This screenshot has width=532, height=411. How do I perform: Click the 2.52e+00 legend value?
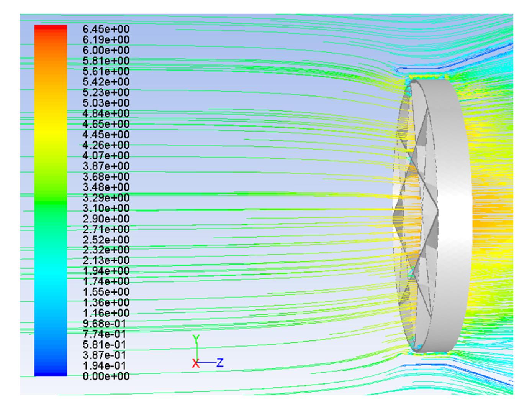[x=106, y=240]
